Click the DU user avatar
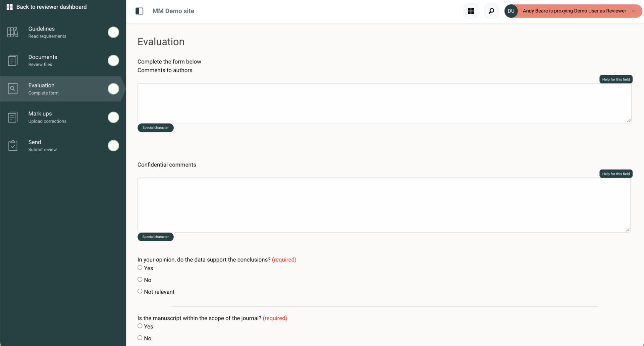This screenshot has width=644, height=346. (511, 11)
